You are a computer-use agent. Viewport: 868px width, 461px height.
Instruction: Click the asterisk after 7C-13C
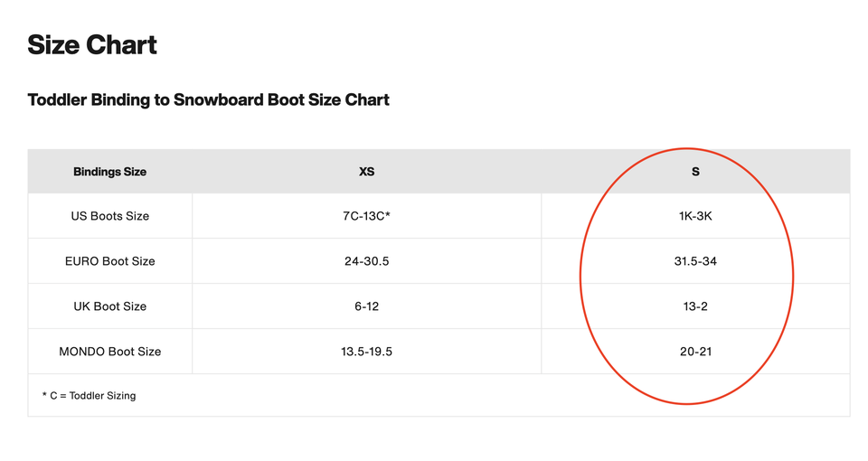(388, 214)
